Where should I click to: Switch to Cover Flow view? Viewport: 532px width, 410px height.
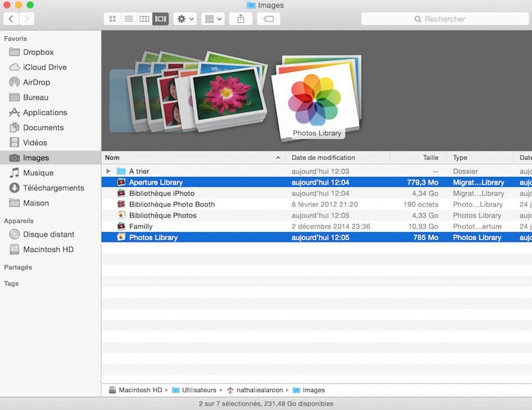pyautogui.click(x=160, y=19)
